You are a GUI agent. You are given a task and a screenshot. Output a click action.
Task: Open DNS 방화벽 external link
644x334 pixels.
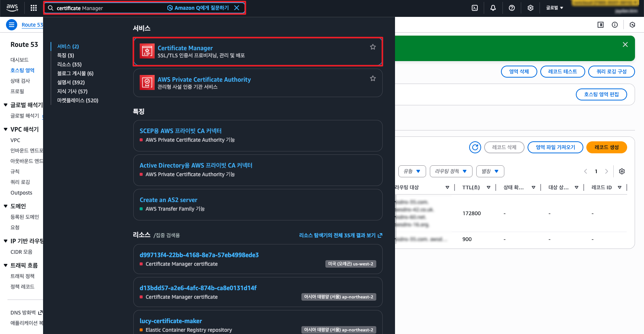26,313
